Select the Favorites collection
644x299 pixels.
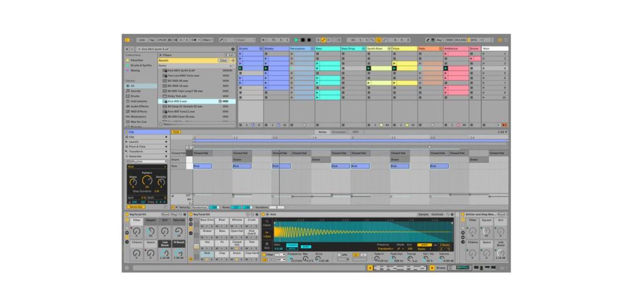click(137, 60)
